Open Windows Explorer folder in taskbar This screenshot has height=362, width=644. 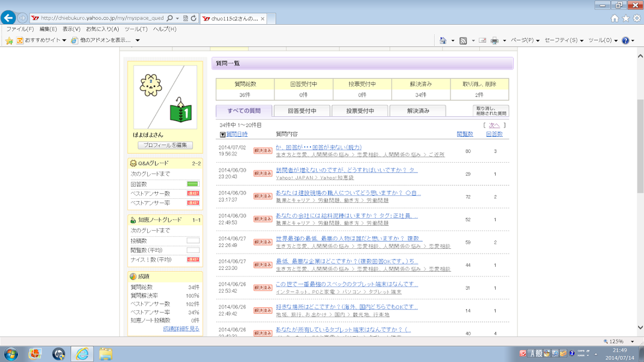pos(106,354)
